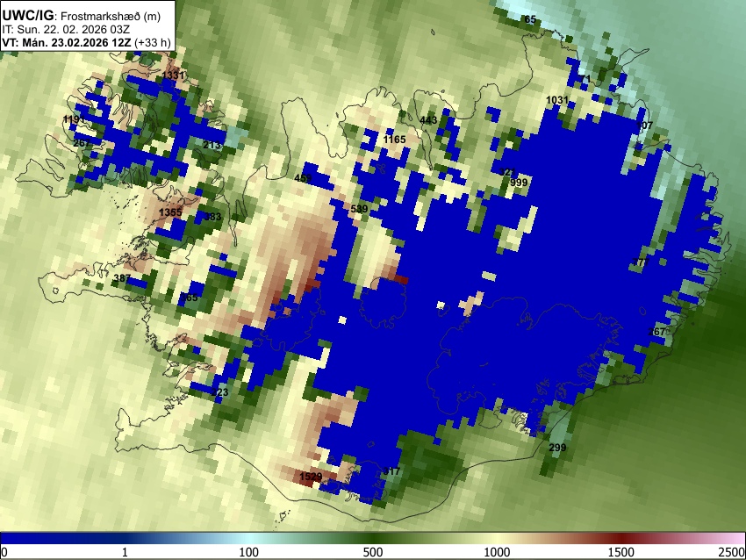
Task: Click the map value 323
Action: click(219, 392)
